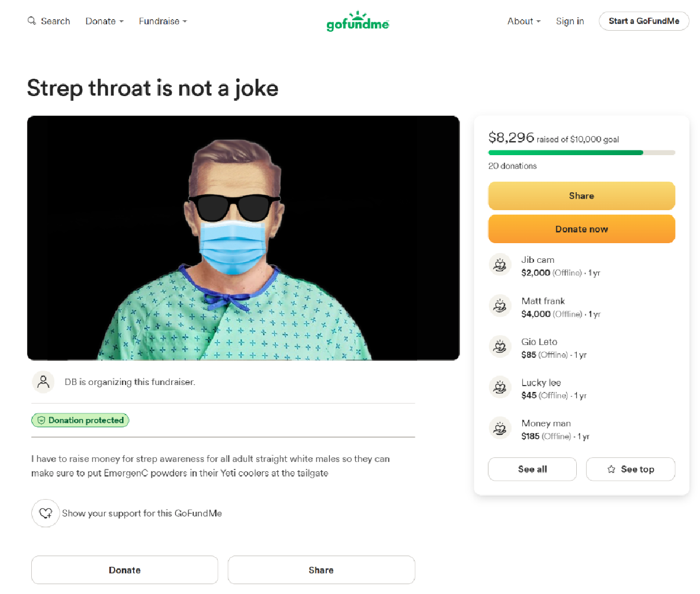Screen dimensions: 700x594
Task: Click the organizer avatar icon next to DB
Action: tap(43, 382)
